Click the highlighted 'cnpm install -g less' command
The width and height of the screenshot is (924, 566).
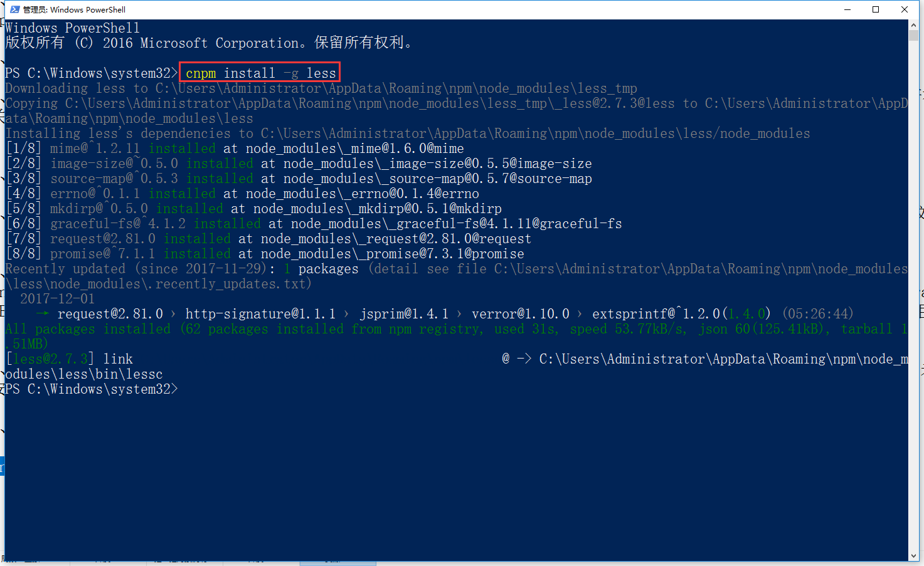[260, 73]
